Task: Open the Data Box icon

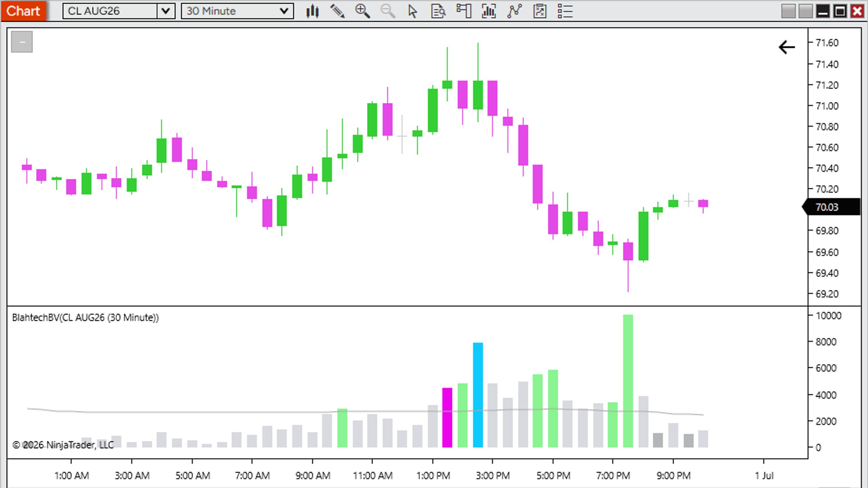Action: (x=438, y=11)
